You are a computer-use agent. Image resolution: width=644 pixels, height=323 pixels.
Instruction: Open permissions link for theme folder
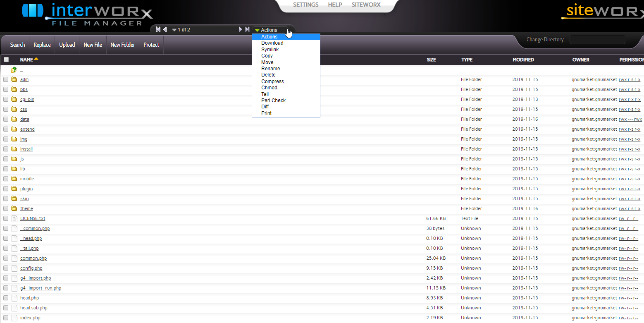tap(629, 208)
